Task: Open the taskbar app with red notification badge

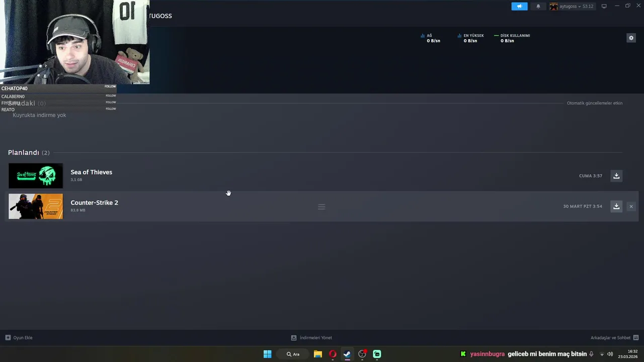Action: pos(362,354)
